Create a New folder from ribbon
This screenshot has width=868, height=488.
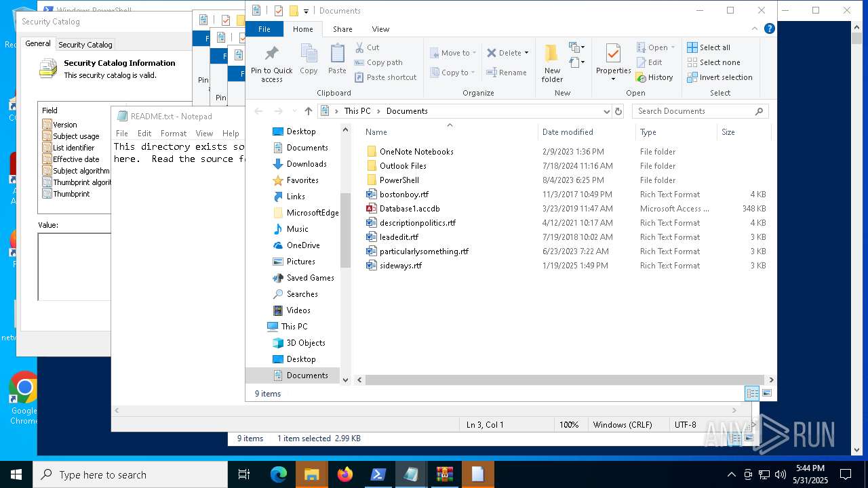pyautogui.click(x=552, y=63)
